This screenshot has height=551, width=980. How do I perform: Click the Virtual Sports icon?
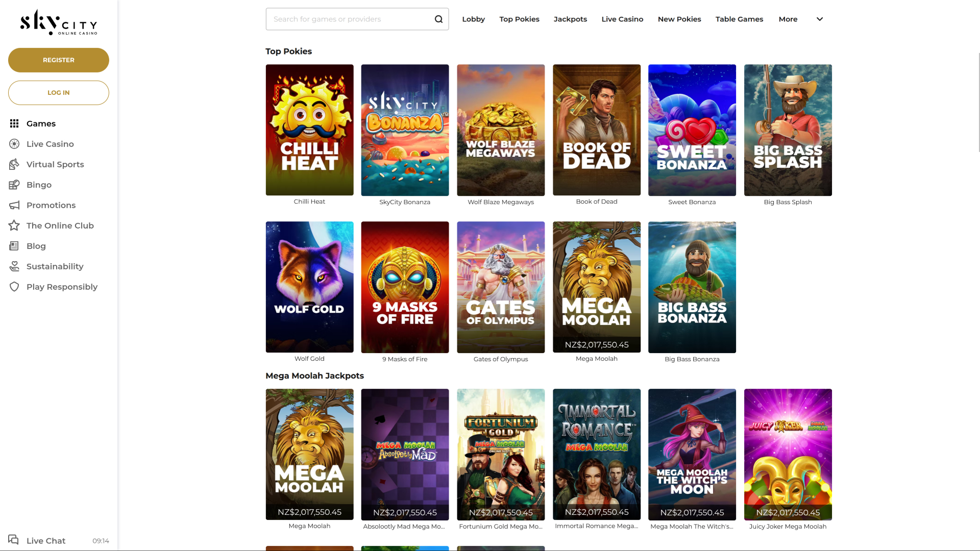(x=14, y=164)
